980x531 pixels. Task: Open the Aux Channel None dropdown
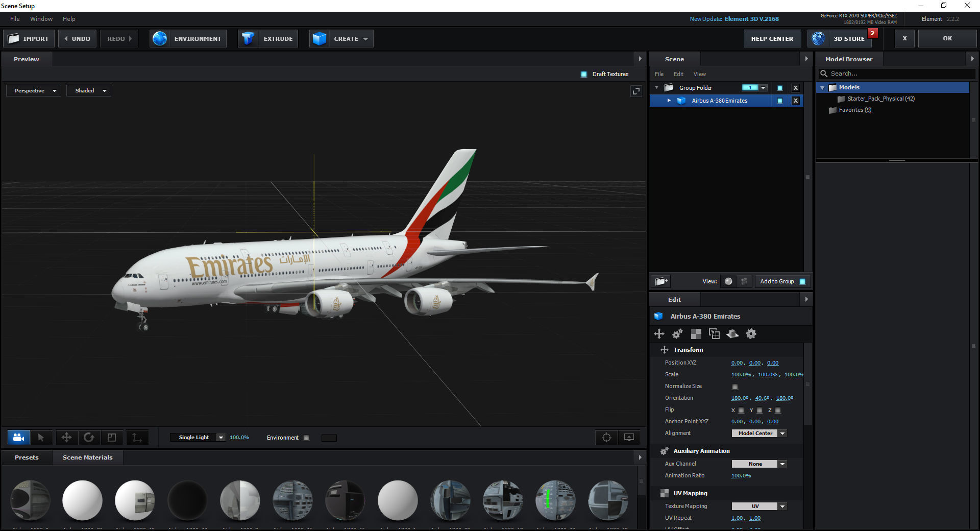point(759,464)
